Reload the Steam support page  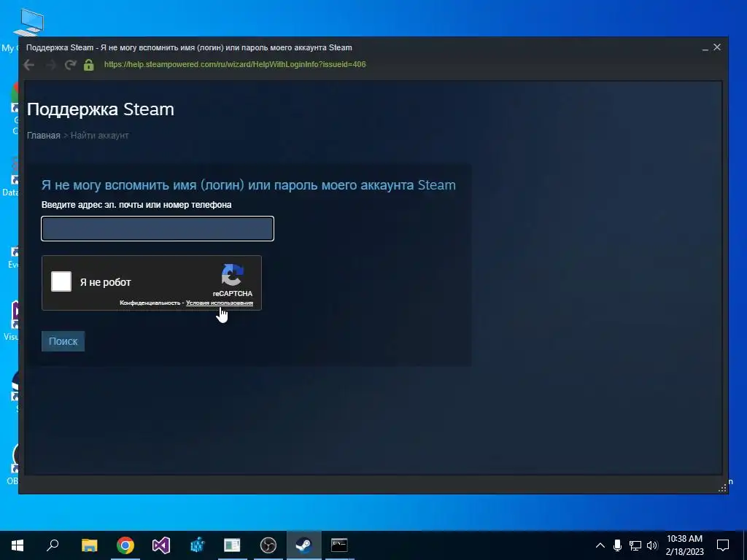(71, 65)
